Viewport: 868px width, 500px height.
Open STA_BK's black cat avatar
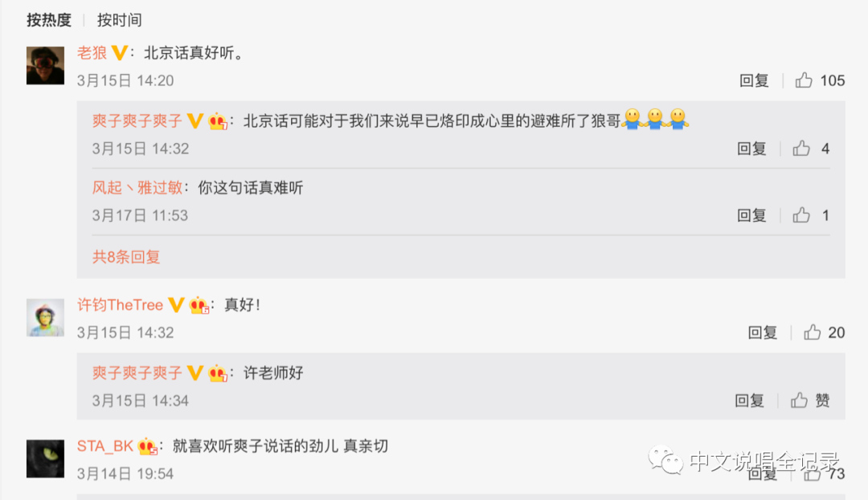pyautogui.click(x=45, y=458)
